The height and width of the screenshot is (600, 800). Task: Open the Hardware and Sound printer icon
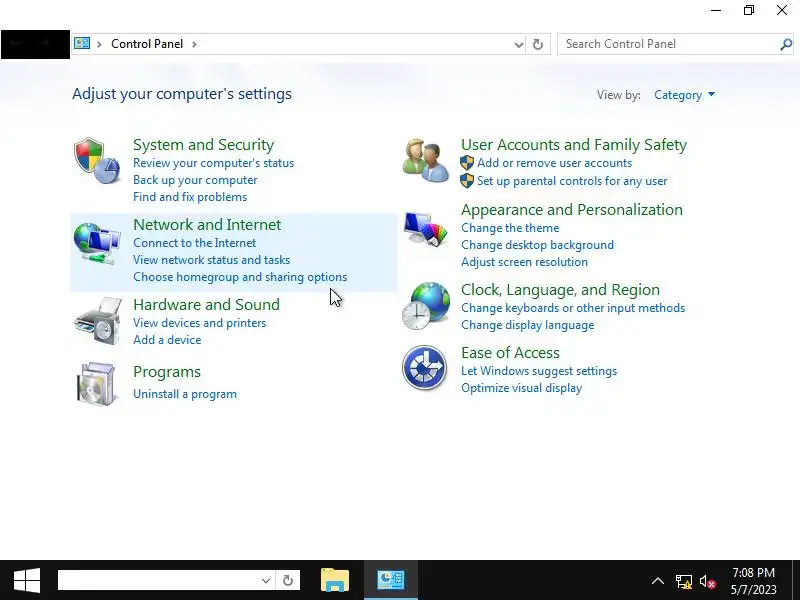[98, 321]
